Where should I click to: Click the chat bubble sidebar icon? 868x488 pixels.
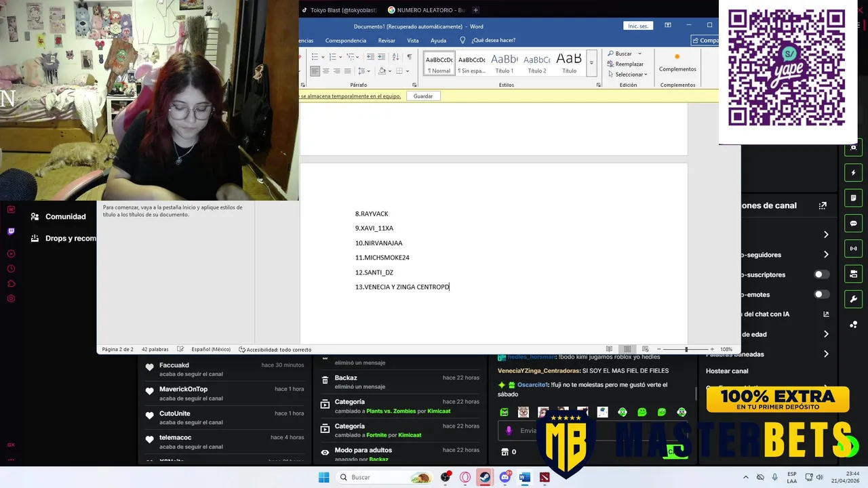pyautogui.click(x=854, y=223)
